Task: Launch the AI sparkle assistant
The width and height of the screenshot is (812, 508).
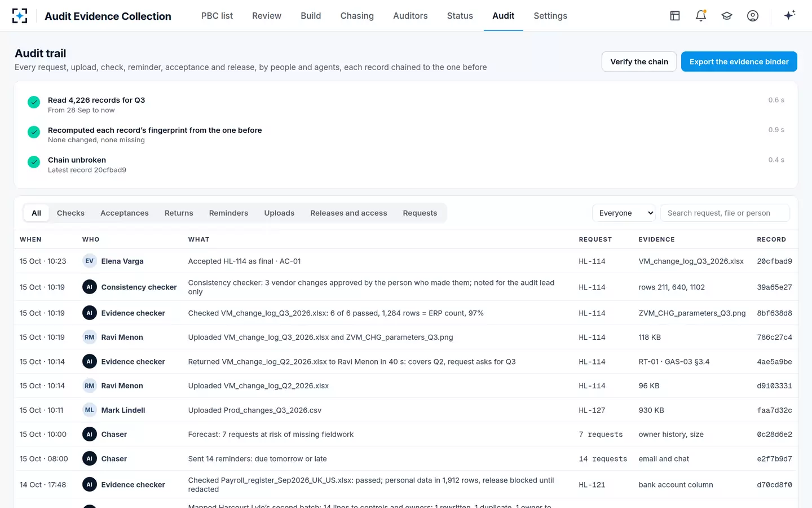Action: pos(789,15)
